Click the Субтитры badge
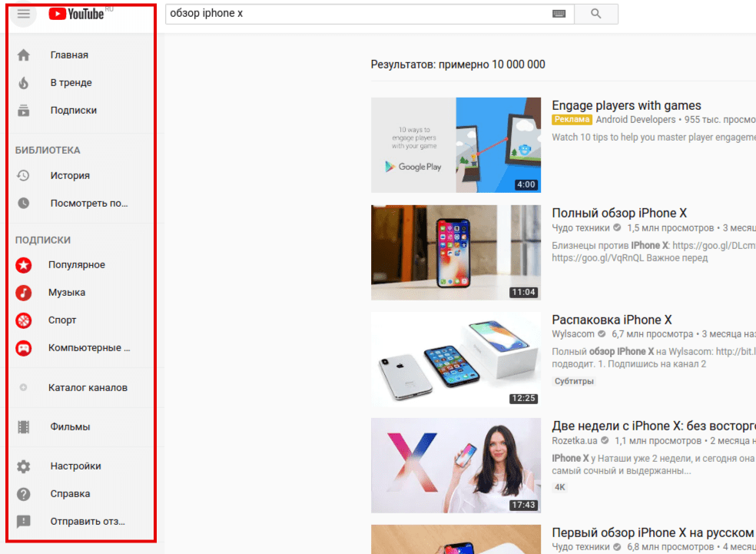The height and width of the screenshot is (554, 756). (x=574, y=381)
